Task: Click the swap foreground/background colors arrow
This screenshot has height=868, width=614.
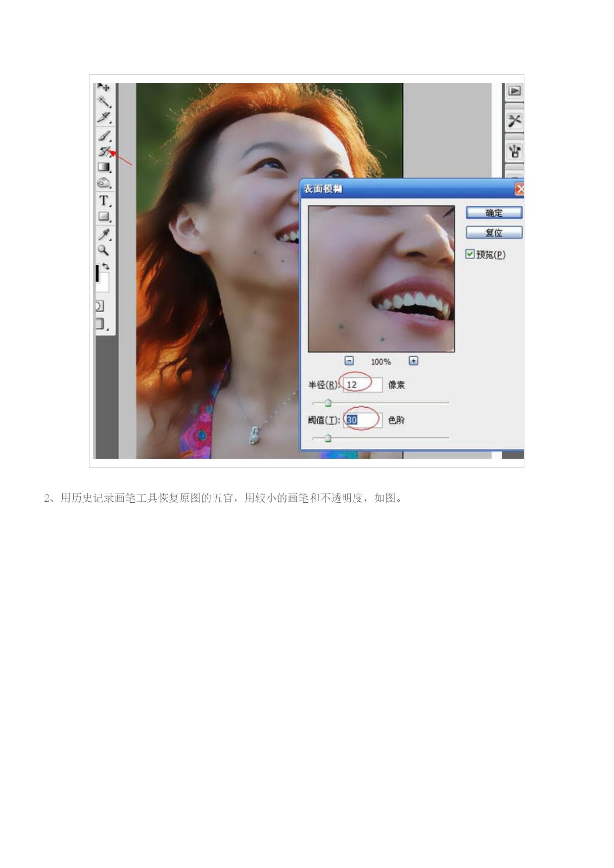Action: [106, 266]
